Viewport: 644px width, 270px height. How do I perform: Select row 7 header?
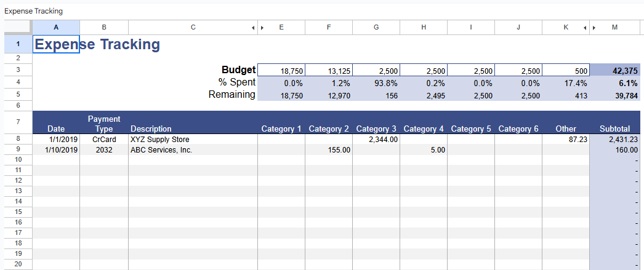click(x=18, y=122)
